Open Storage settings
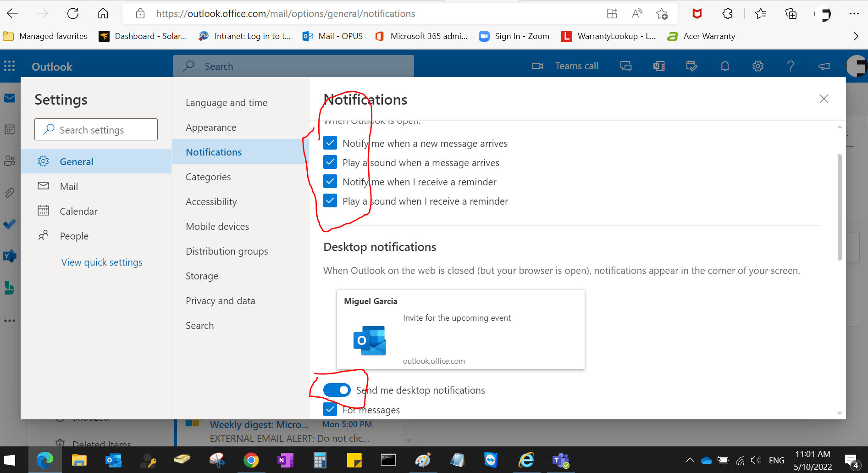 pyautogui.click(x=241, y=276)
